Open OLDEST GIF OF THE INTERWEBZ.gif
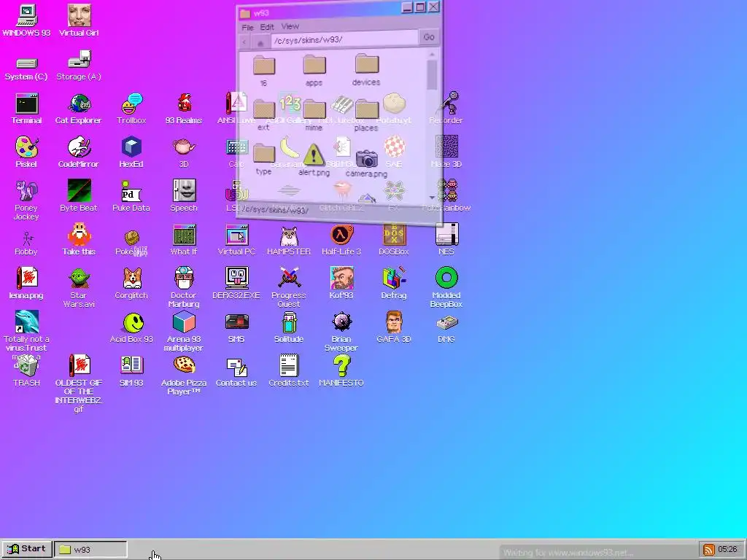This screenshot has height=560, width=747. coord(79,384)
